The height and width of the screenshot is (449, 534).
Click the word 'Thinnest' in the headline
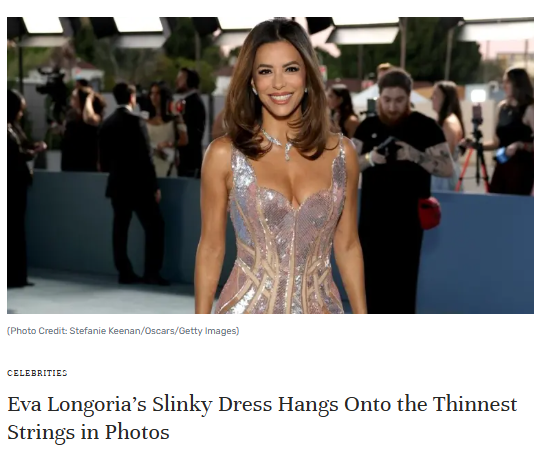475,404
